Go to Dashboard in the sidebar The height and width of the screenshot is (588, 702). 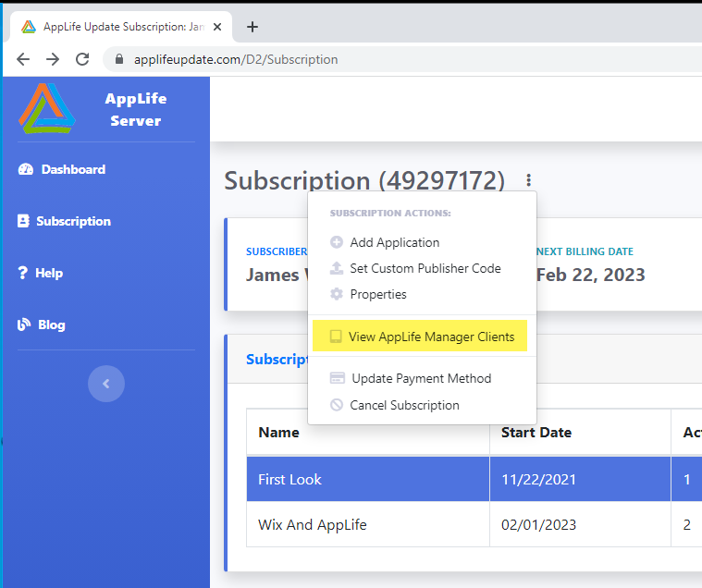click(62, 169)
